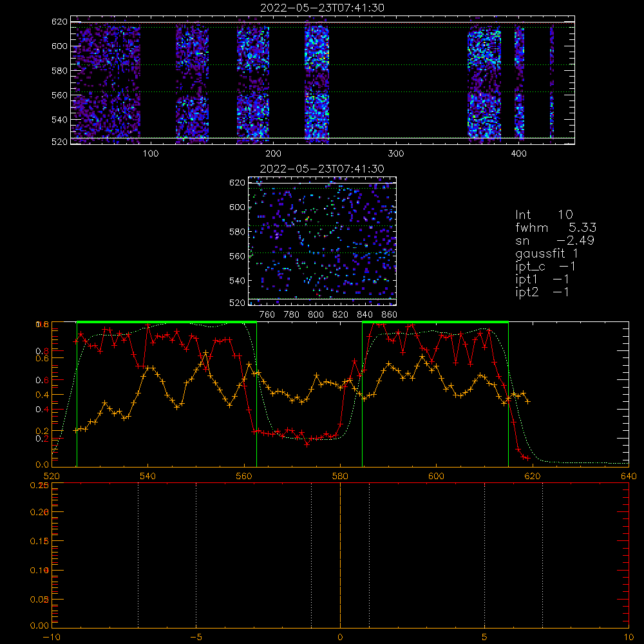Click the timestamp title above the small middle image
Viewport: 644px width, 644px height.
[x=322, y=169]
